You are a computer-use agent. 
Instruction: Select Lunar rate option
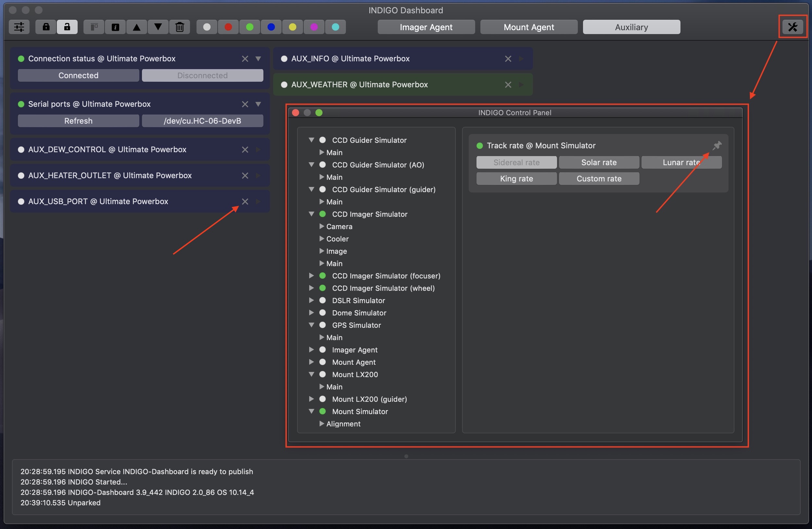(x=681, y=162)
